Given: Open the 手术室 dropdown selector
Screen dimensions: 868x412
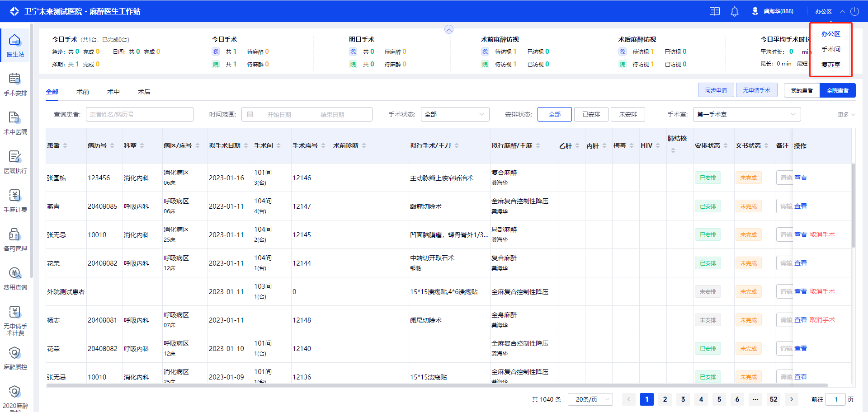Looking at the screenshot, I should click(746, 114).
